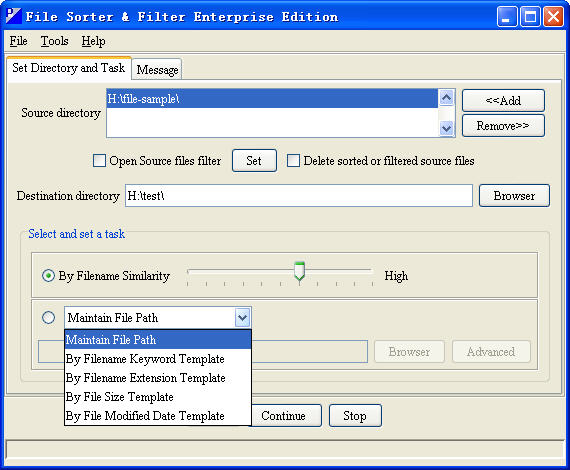
Task: Click the Set filter button
Action: (x=254, y=161)
